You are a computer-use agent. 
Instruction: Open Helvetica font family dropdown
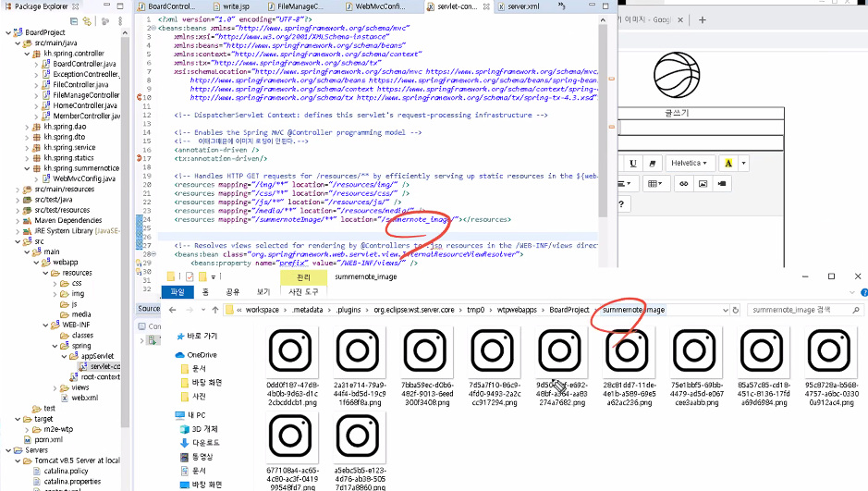689,164
